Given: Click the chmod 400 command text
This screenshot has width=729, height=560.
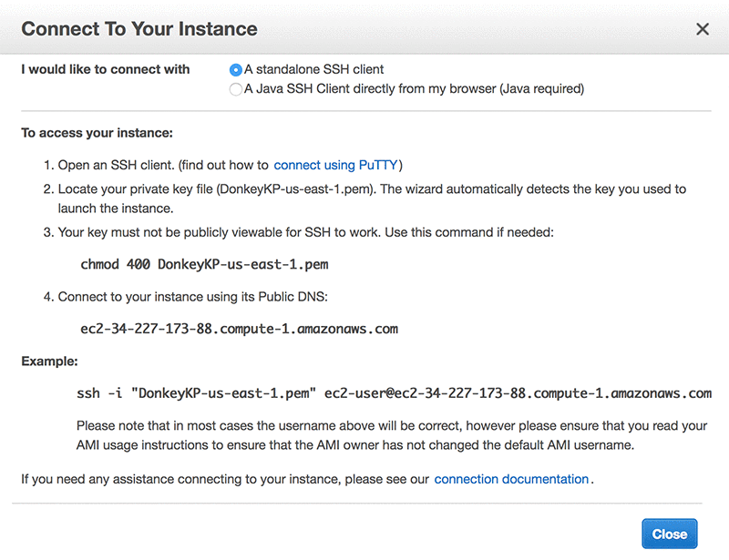Looking at the screenshot, I should (204, 265).
